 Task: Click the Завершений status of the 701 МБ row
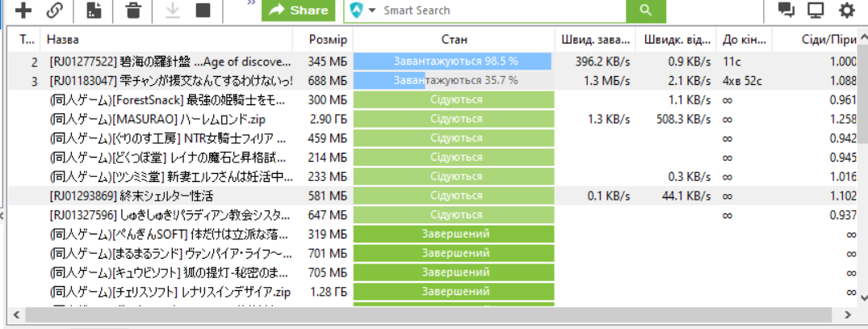pos(454,253)
